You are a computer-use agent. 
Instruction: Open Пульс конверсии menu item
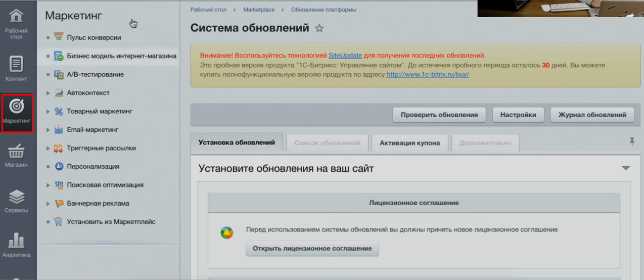click(94, 37)
